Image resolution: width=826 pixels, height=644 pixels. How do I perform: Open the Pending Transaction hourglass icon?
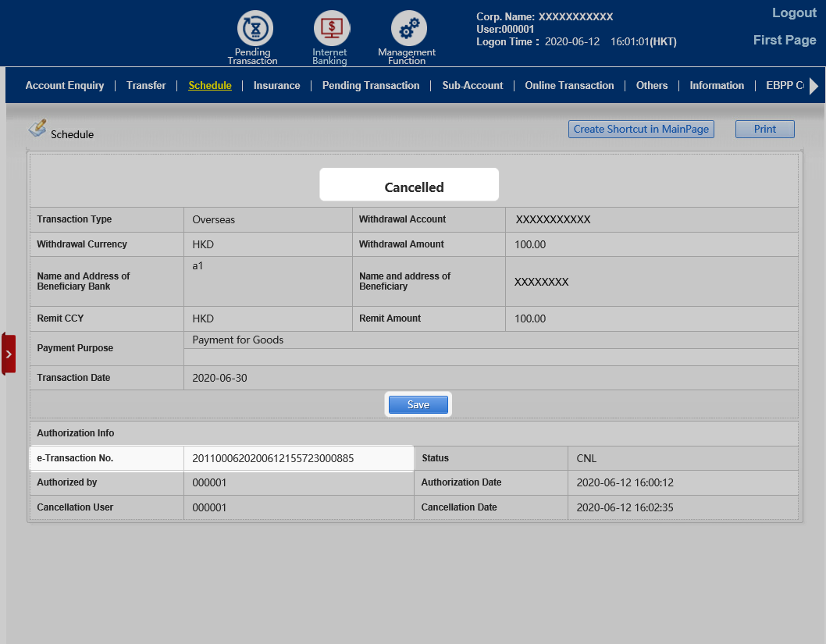253,29
